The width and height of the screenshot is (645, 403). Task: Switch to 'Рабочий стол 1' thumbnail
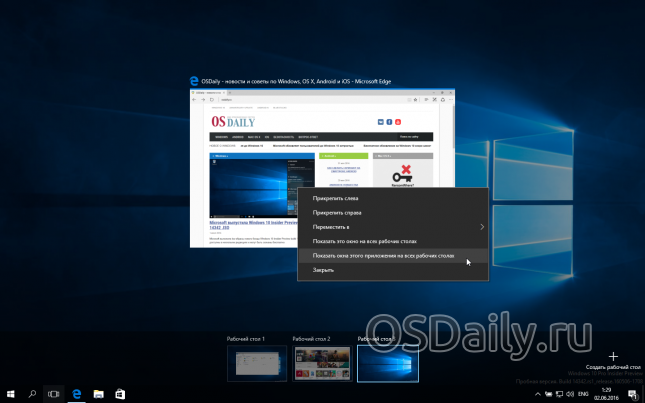click(255, 363)
